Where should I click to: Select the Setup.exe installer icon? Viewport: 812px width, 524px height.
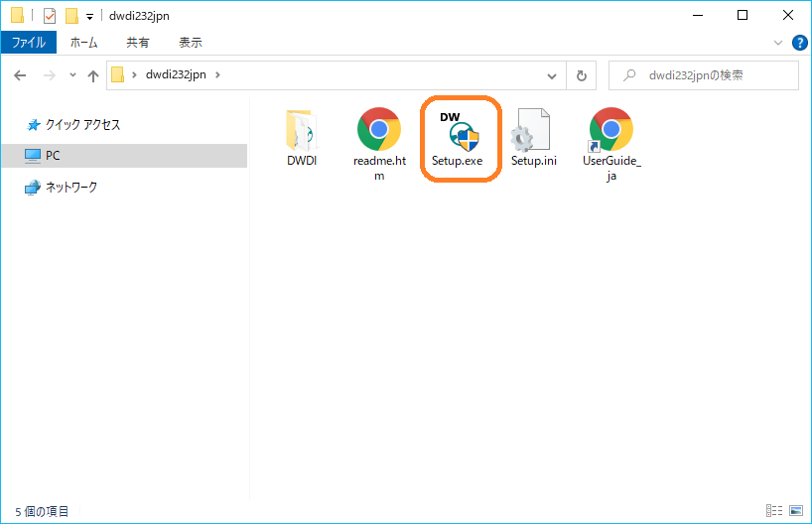point(458,139)
